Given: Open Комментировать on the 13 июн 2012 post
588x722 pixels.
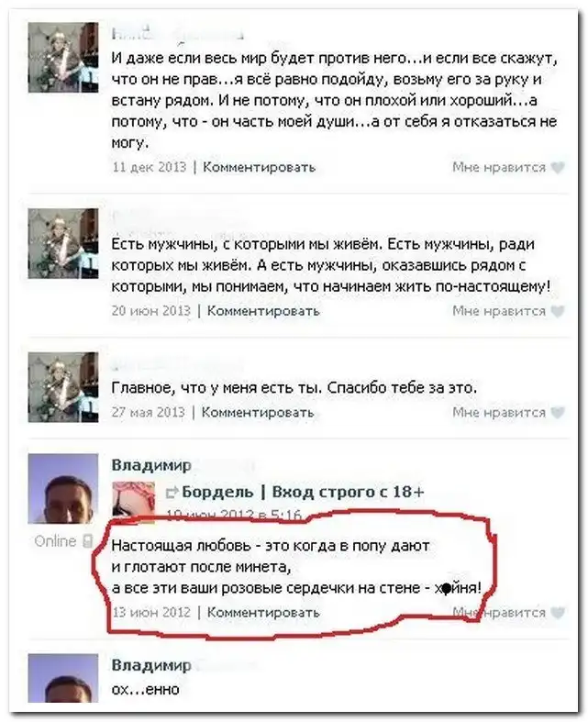Looking at the screenshot, I should pos(263,613).
